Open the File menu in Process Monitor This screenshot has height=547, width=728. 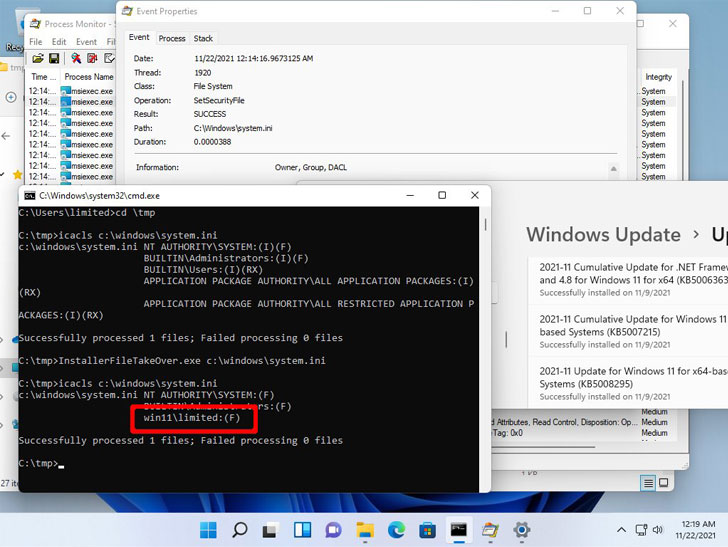36,42
